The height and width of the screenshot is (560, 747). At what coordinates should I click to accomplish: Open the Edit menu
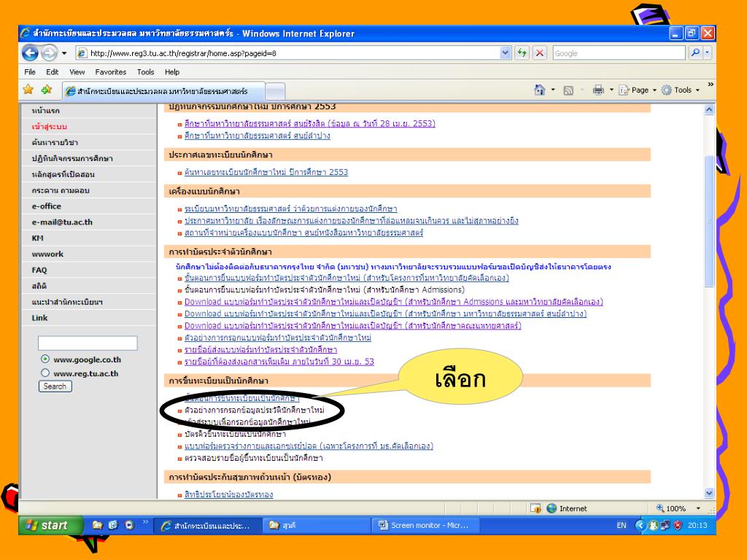coord(52,72)
